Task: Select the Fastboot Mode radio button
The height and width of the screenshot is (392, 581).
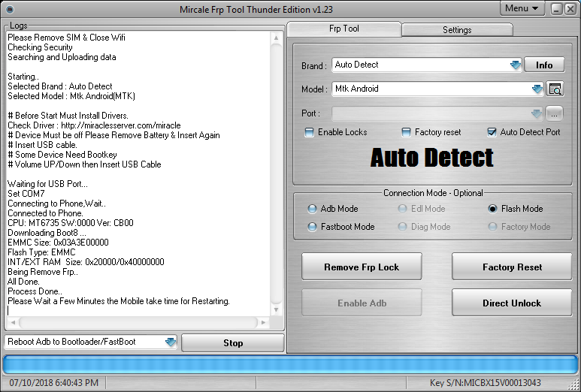Action: pyautogui.click(x=312, y=227)
